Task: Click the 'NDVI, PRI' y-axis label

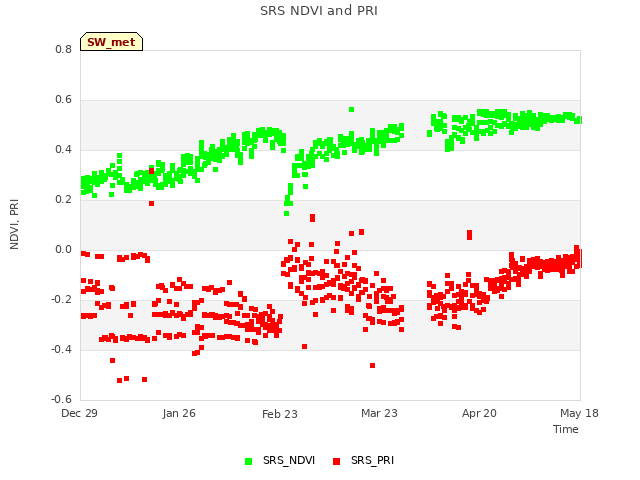Action: (14, 224)
